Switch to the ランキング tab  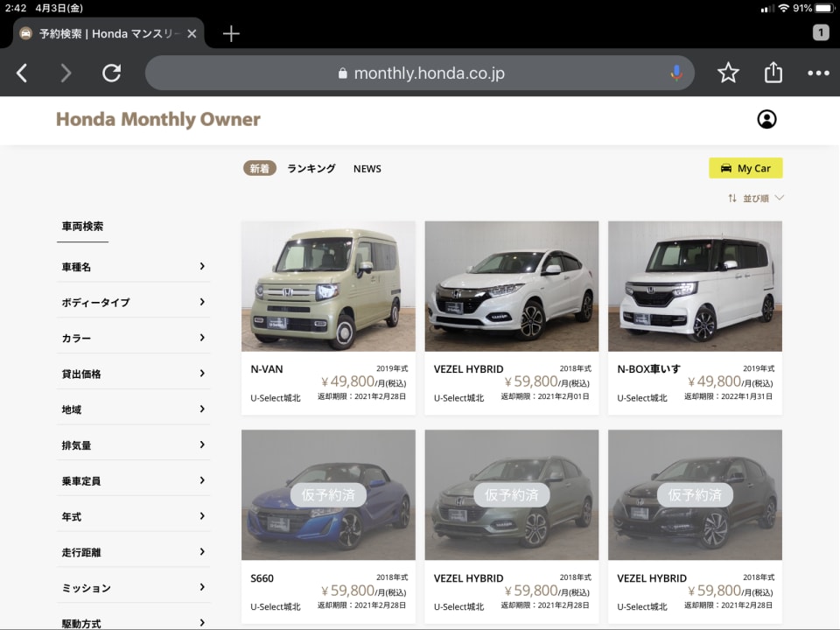point(311,168)
